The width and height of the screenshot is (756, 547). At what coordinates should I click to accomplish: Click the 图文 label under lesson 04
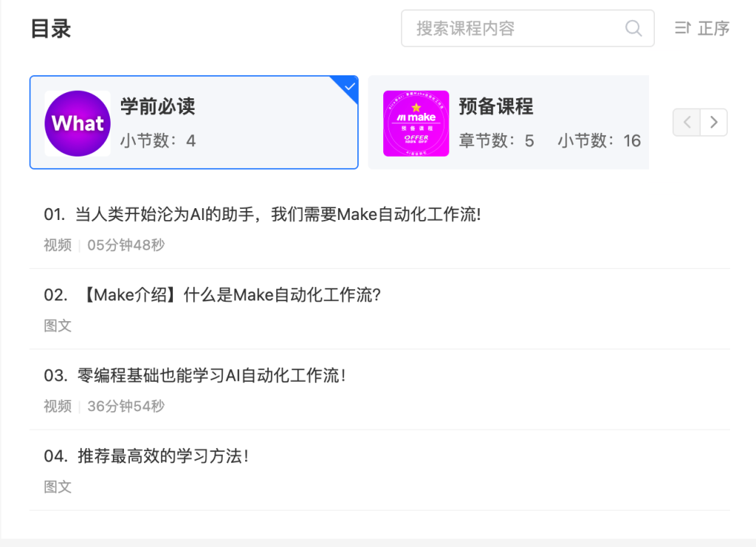pos(58,486)
